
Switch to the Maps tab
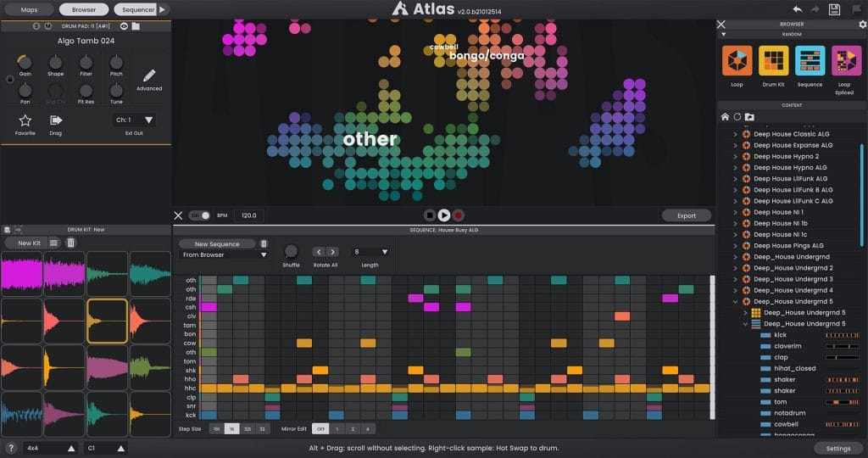click(29, 9)
